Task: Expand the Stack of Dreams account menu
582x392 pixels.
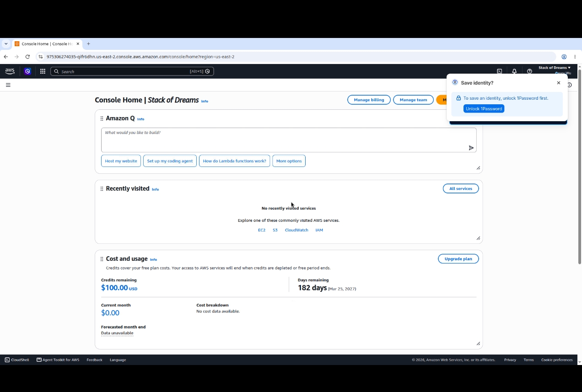Action: click(555, 68)
